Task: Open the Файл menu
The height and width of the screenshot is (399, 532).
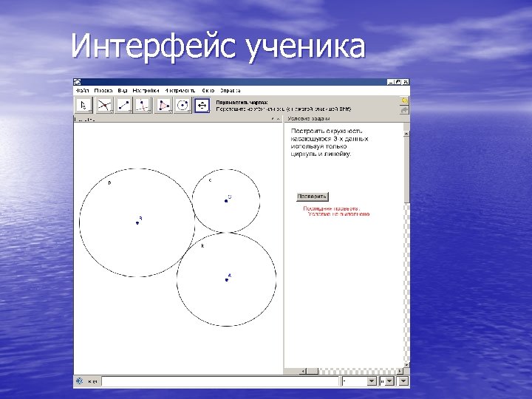Action: click(x=82, y=91)
